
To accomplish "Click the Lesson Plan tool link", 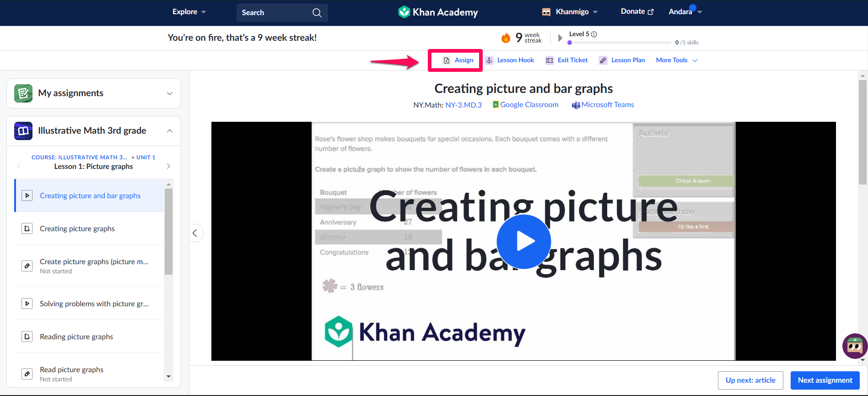I will [x=622, y=60].
